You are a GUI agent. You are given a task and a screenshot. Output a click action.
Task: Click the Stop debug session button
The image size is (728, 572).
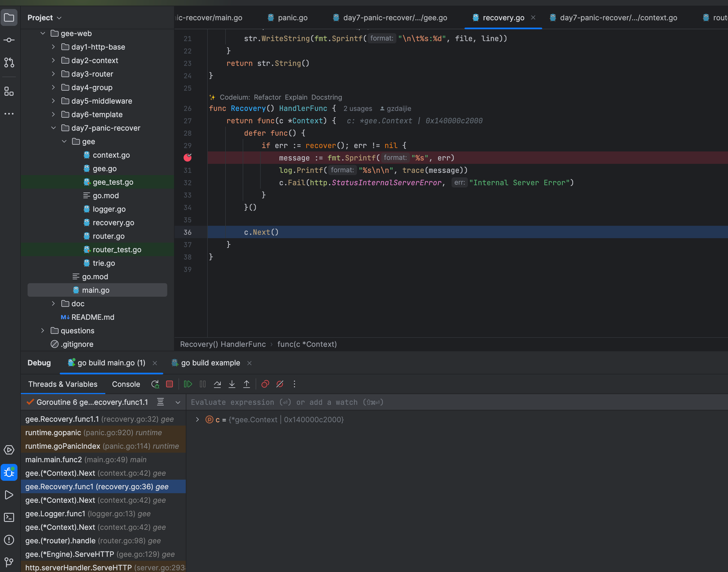coord(169,384)
